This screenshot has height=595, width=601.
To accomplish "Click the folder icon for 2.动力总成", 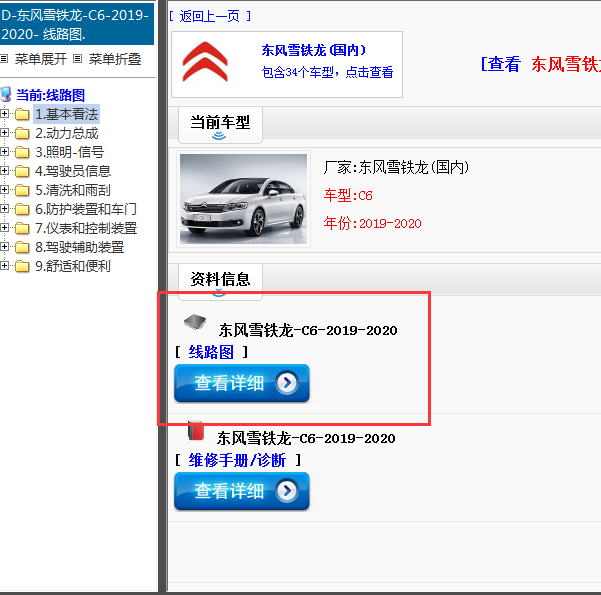I will click(x=22, y=133).
